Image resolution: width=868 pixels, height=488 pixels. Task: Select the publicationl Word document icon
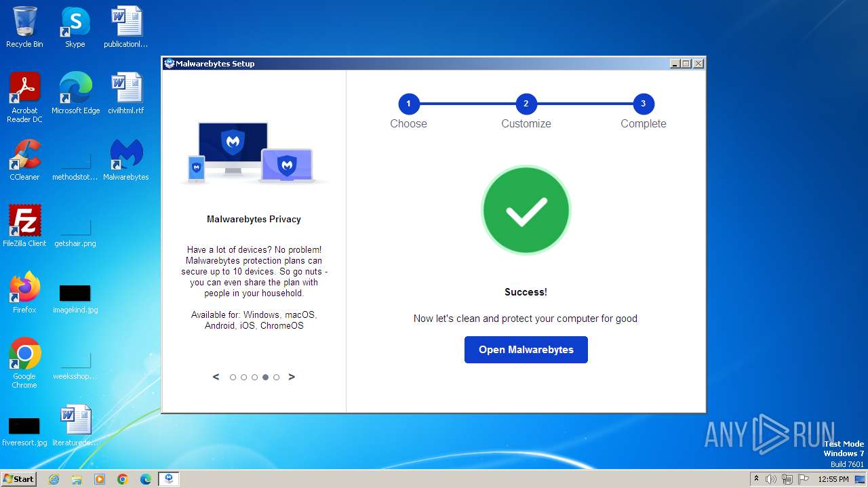click(126, 27)
